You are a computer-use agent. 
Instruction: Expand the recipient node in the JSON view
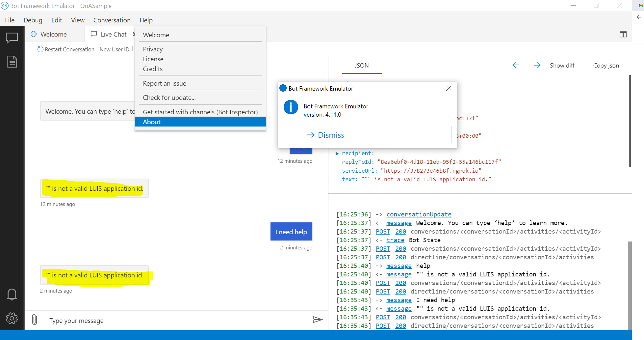pos(337,153)
